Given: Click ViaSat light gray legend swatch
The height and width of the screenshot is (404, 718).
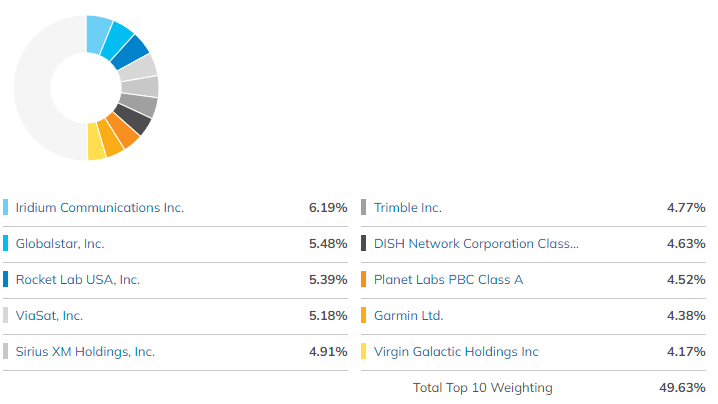Looking at the screenshot, I should [x=6, y=316].
